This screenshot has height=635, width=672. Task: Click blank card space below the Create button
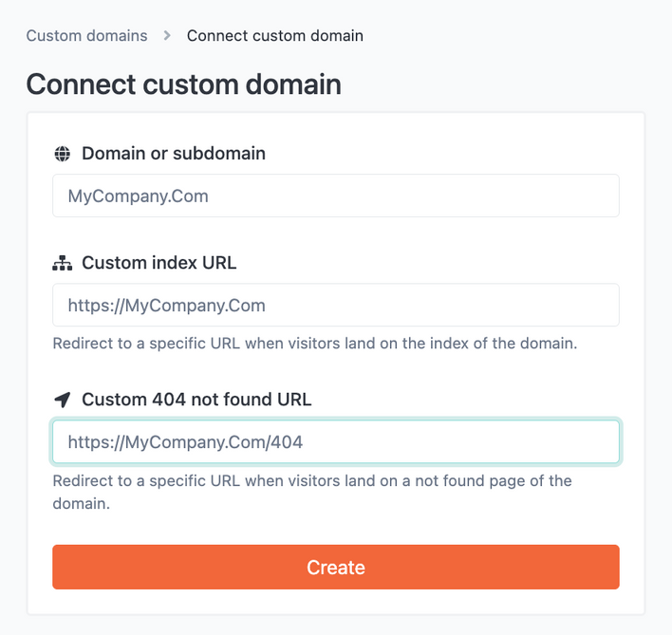coord(336,602)
